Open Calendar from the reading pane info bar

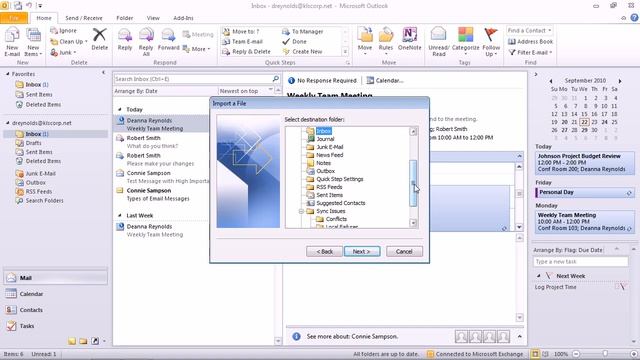click(x=385, y=80)
